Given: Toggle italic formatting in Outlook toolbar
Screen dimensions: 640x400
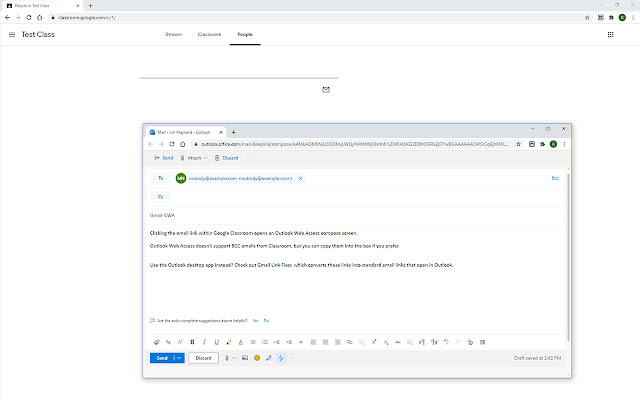Looking at the screenshot, I should click(204, 342).
